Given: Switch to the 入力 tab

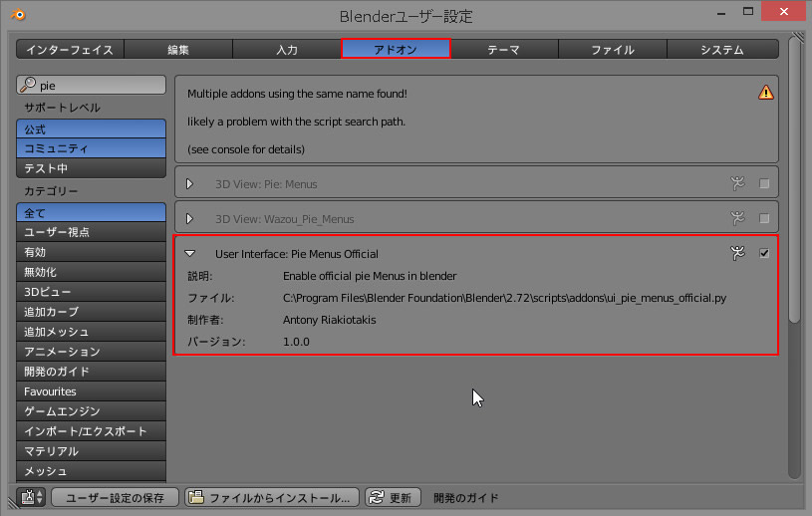Looking at the screenshot, I should click(x=287, y=49).
